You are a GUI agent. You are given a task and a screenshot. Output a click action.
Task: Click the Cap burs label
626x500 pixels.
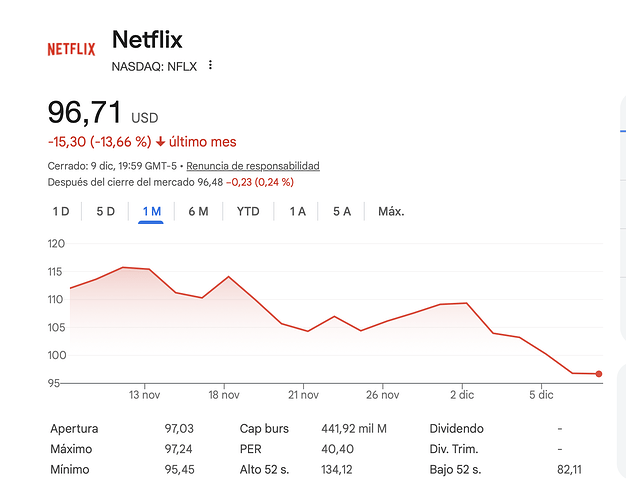[x=264, y=429]
